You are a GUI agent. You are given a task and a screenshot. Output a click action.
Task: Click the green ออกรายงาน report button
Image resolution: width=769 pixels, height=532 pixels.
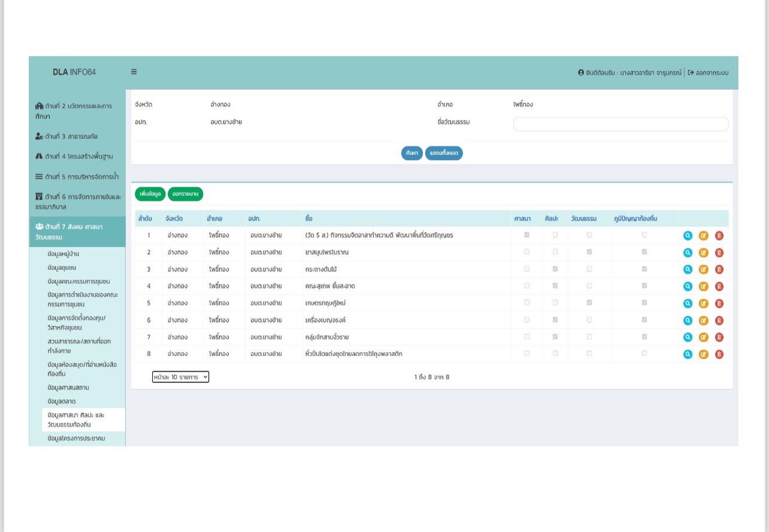tap(186, 194)
